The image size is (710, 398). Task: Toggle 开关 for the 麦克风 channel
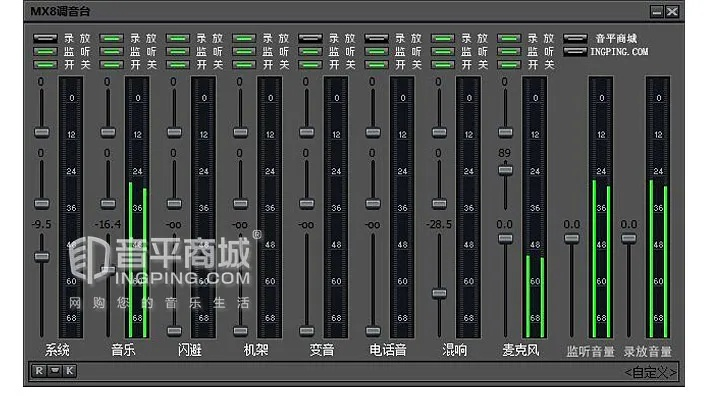[x=509, y=65]
